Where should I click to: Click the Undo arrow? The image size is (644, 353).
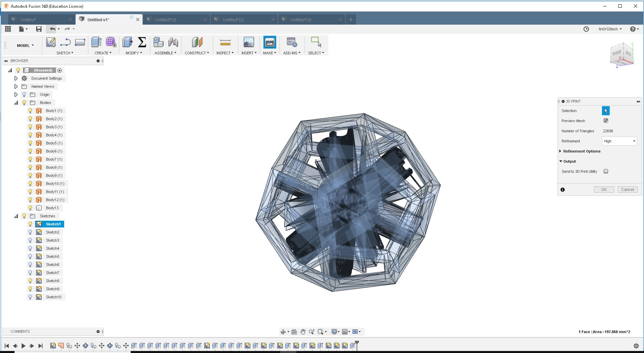(52, 29)
